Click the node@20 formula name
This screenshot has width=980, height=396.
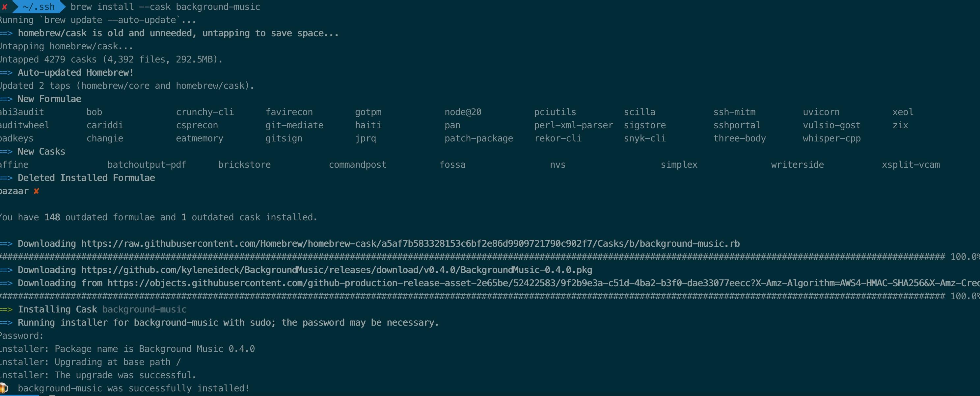(x=463, y=112)
